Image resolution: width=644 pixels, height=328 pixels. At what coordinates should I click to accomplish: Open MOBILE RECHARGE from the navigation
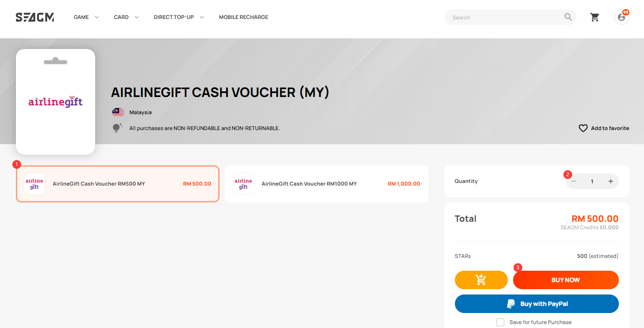tap(243, 17)
